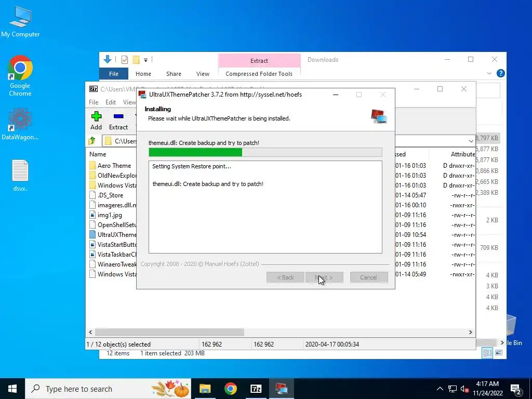
Task: Select the Extract contextual tab
Action: pyautogui.click(x=259, y=60)
